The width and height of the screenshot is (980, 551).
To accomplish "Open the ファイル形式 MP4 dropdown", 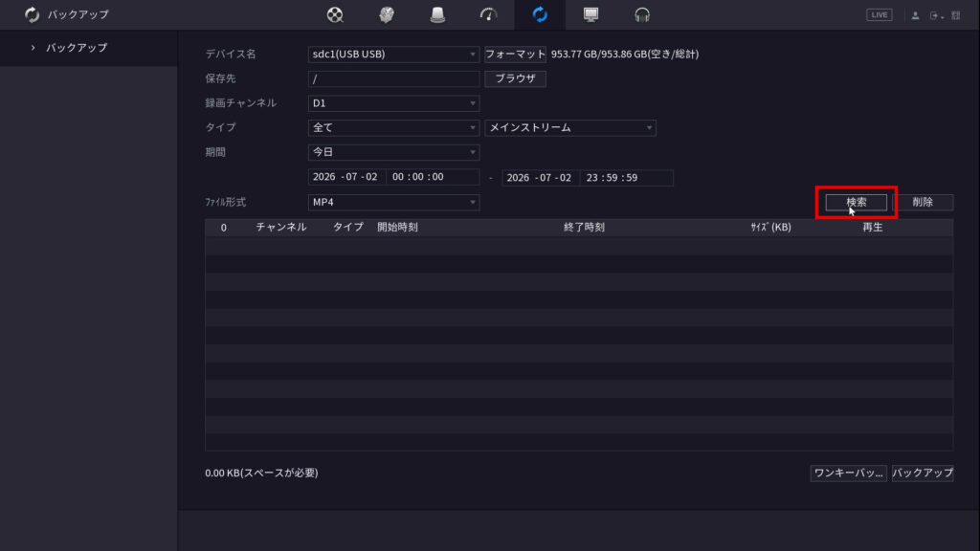I will tap(393, 202).
